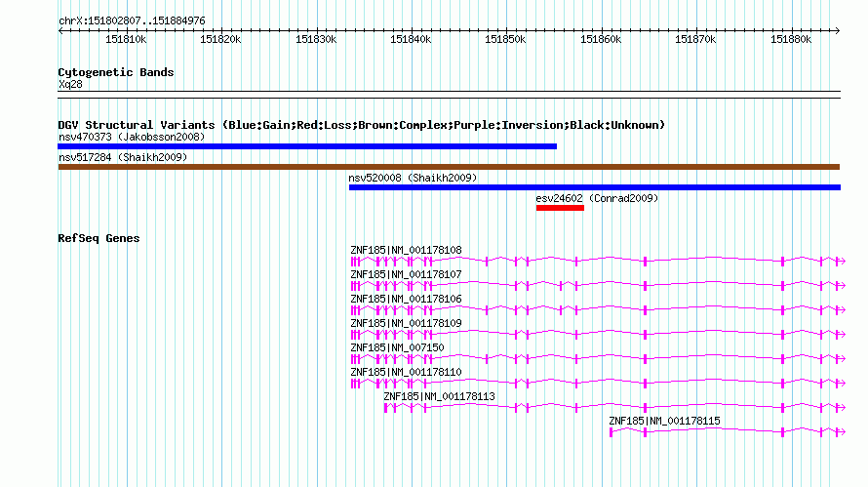This screenshot has width=868, height=487.
Task: Select the 151810k ruler tick label
Action: coord(126,39)
